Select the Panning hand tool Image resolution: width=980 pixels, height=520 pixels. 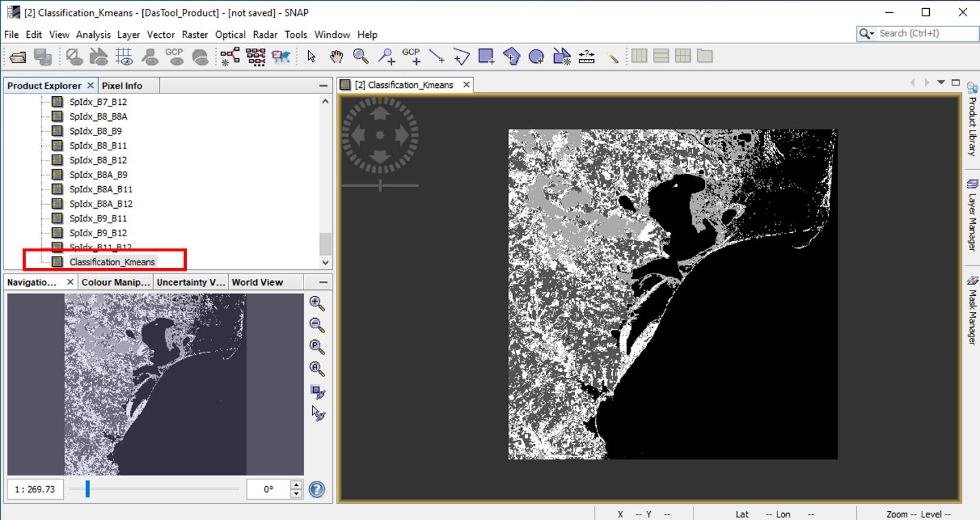(x=336, y=56)
